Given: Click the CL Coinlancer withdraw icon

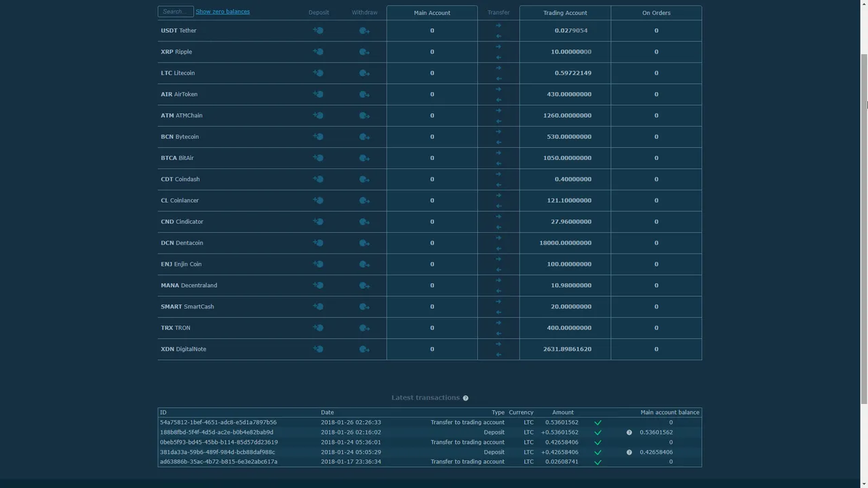Looking at the screenshot, I should (364, 201).
